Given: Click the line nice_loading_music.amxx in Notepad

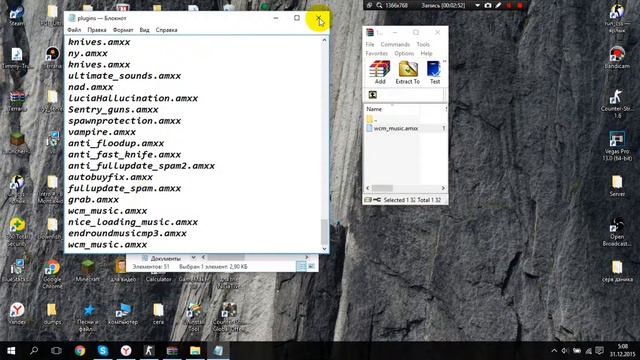Looking at the screenshot, I should coord(133,222).
